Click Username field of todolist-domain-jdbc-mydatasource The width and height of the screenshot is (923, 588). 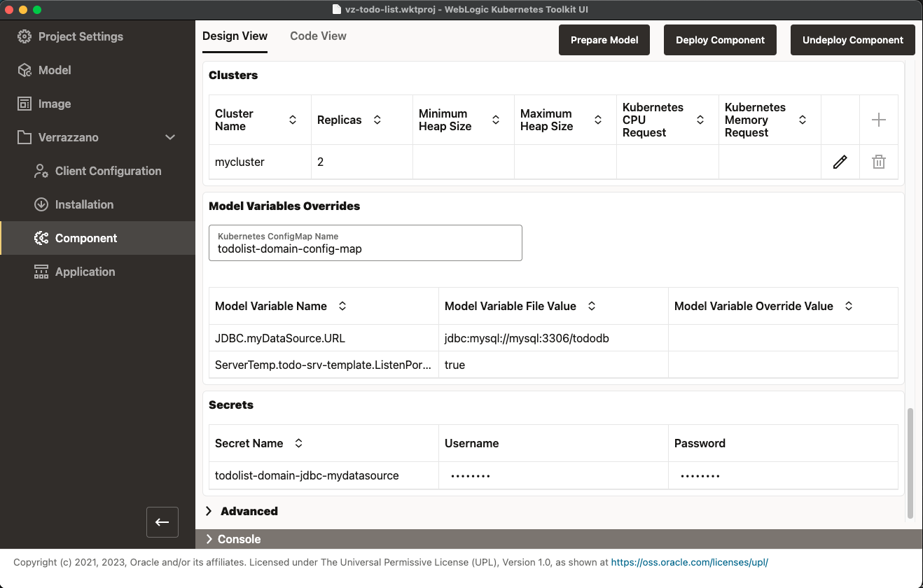pos(553,475)
